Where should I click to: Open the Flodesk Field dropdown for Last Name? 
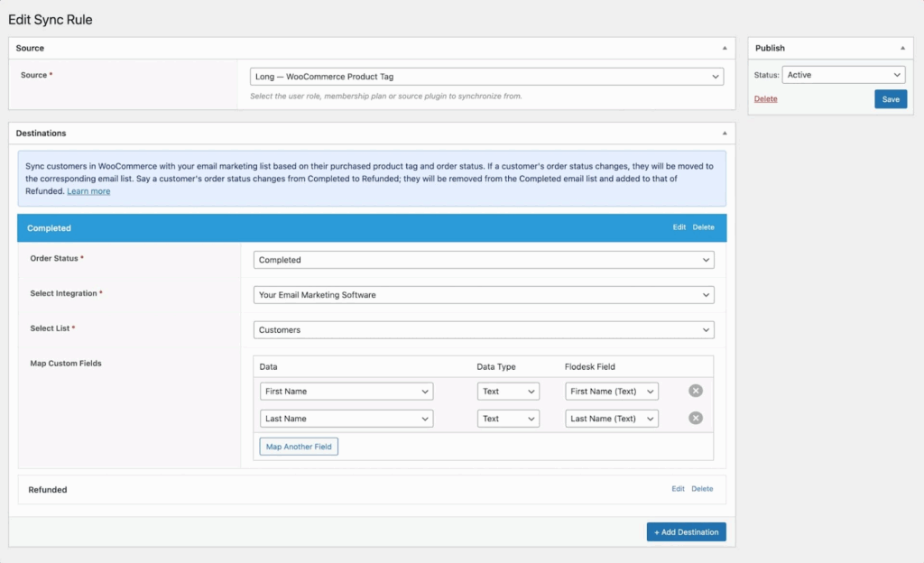(x=611, y=418)
